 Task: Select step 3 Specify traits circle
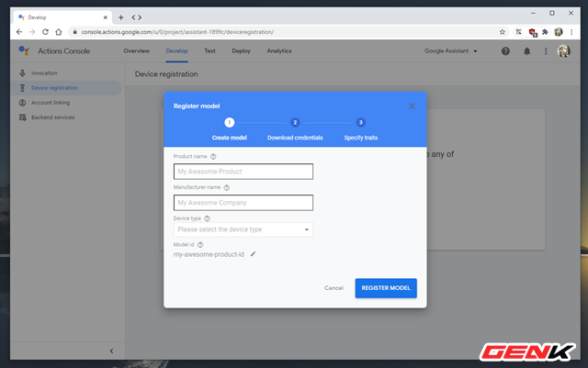361,123
